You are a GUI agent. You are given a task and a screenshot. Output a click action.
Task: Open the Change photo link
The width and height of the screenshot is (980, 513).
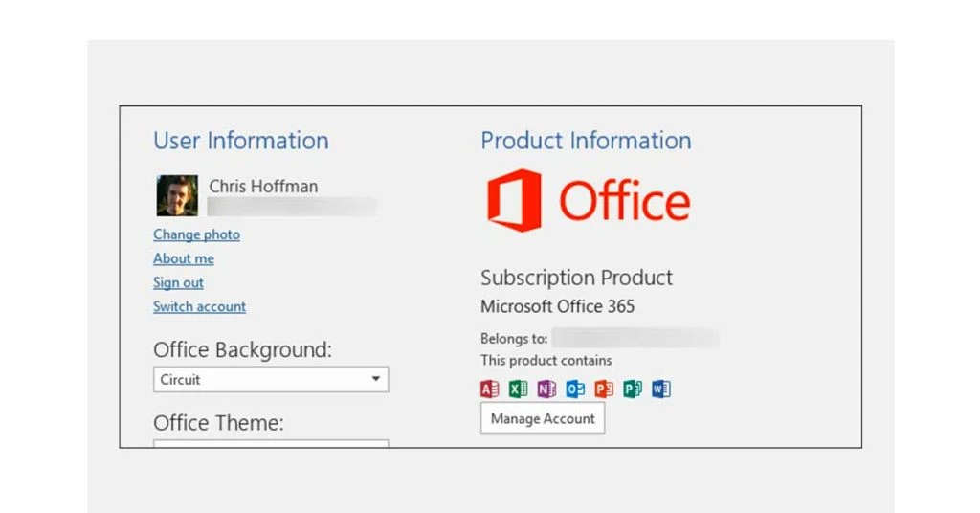[x=196, y=234]
